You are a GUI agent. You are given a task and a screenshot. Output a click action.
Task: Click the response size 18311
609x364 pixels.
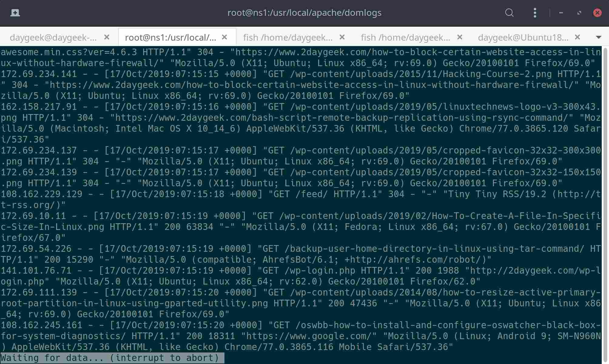(x=222, y=336)
